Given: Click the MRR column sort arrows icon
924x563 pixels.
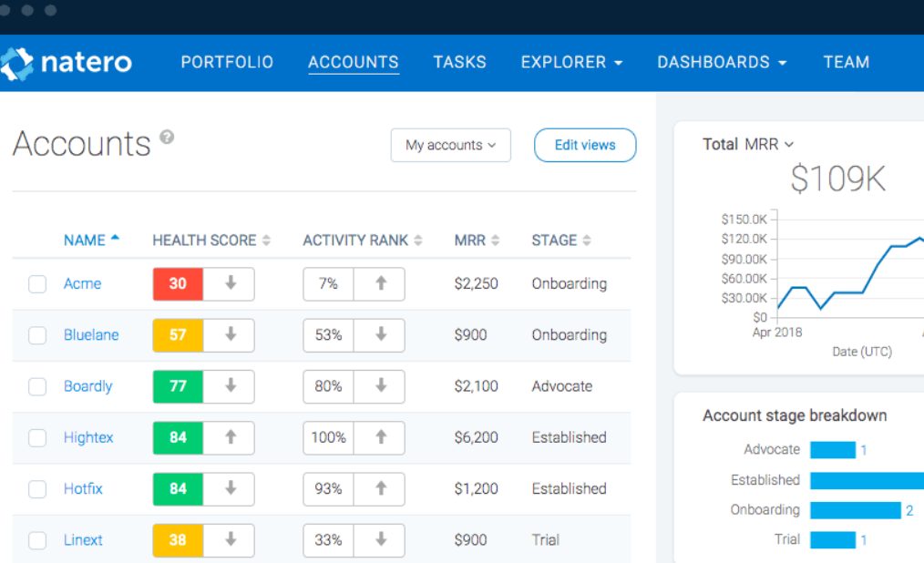Looking at the screenshot, I should 495,241.
